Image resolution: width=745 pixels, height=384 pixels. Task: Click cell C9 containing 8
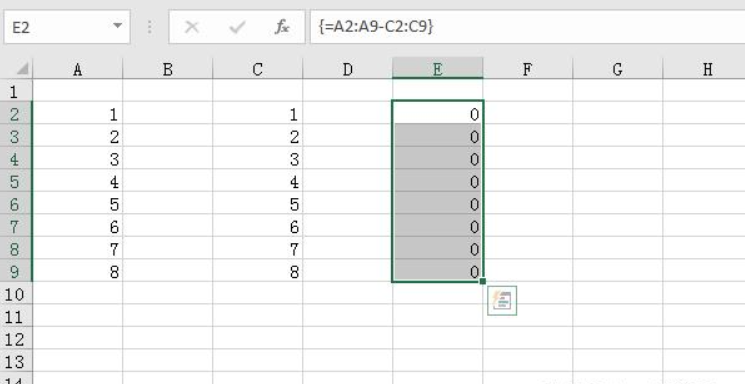258,272
